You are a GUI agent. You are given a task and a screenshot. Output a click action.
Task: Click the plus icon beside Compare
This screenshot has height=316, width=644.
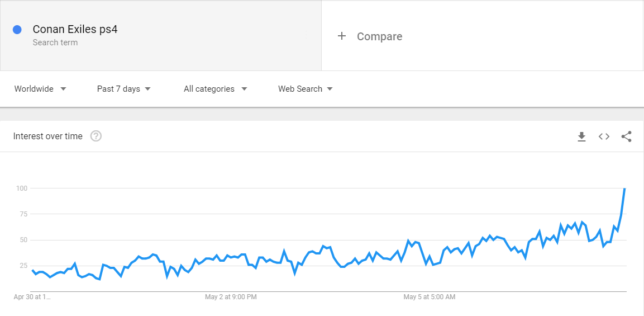tap(341, 36)
